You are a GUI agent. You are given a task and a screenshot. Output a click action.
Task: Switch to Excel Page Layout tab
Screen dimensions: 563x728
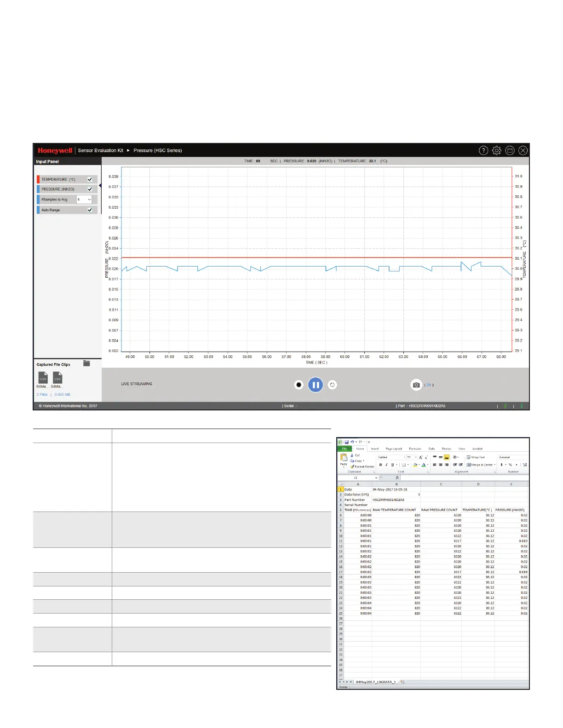point(394,449)
